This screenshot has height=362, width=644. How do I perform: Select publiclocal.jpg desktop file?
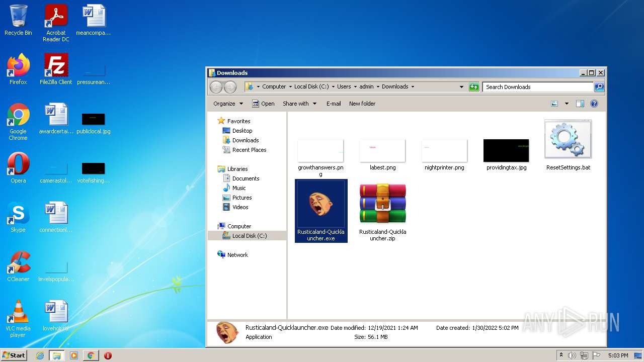click(94, 124)
